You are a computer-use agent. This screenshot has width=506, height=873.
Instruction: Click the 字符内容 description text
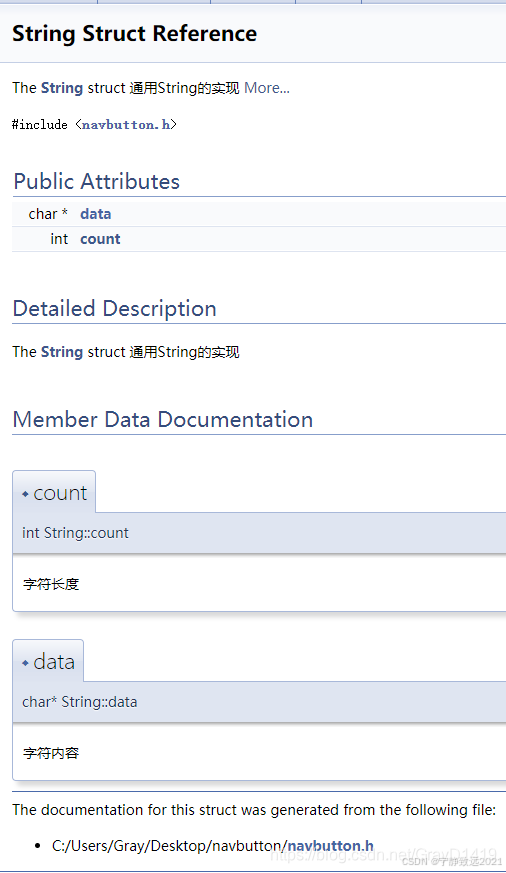(51, 753)
